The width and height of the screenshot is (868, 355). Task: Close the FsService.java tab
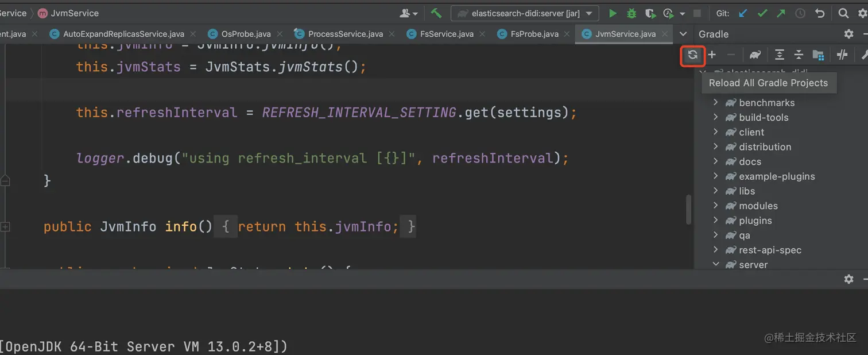(482, 34)
